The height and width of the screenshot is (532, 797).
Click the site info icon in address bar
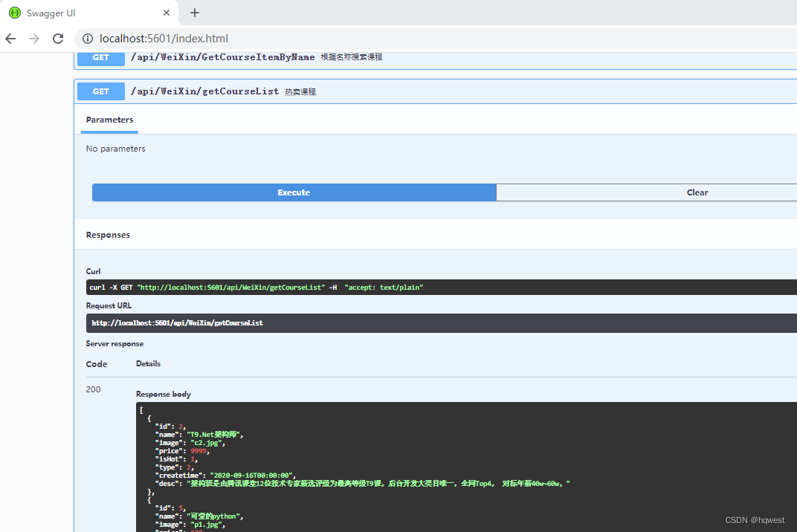click(88, 39)
